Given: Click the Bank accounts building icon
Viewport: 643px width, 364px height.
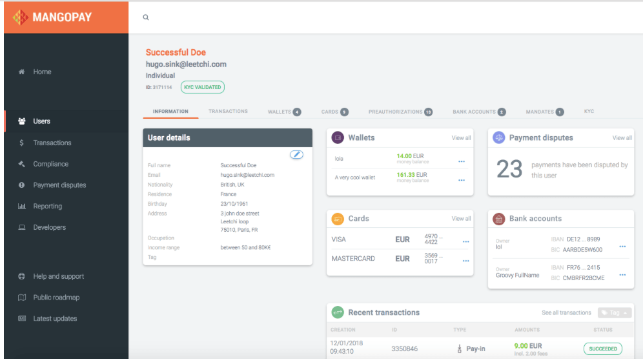Looking at the screenshot, I should coord(498,219).
